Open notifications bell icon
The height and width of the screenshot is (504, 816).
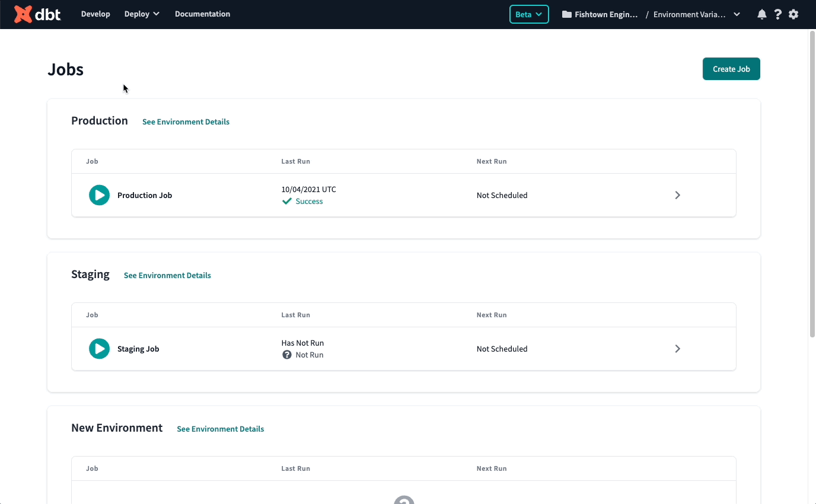click(762, 14)
